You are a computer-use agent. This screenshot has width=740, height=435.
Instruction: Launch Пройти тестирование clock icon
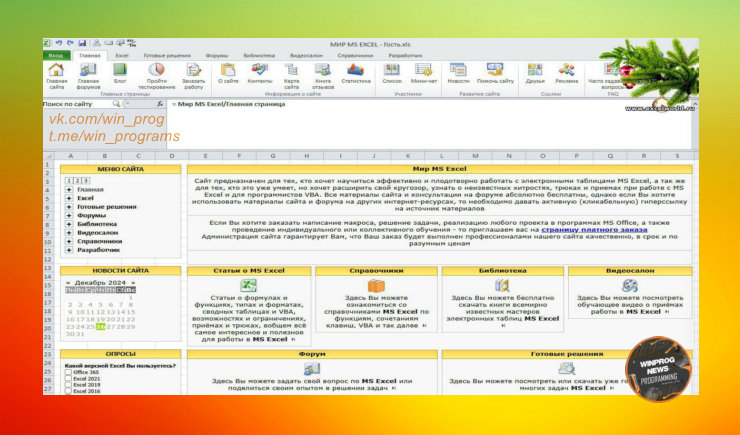[156, 70]
